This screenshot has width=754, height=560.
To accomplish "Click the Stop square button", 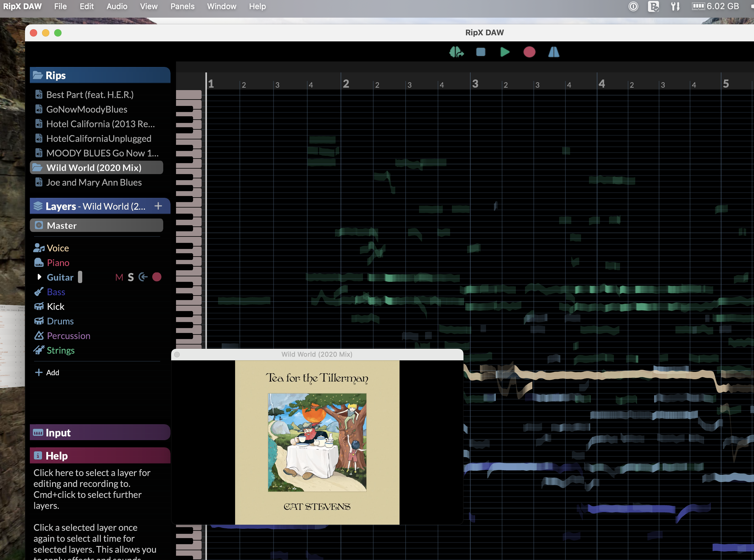I will (x=481, y=52).
